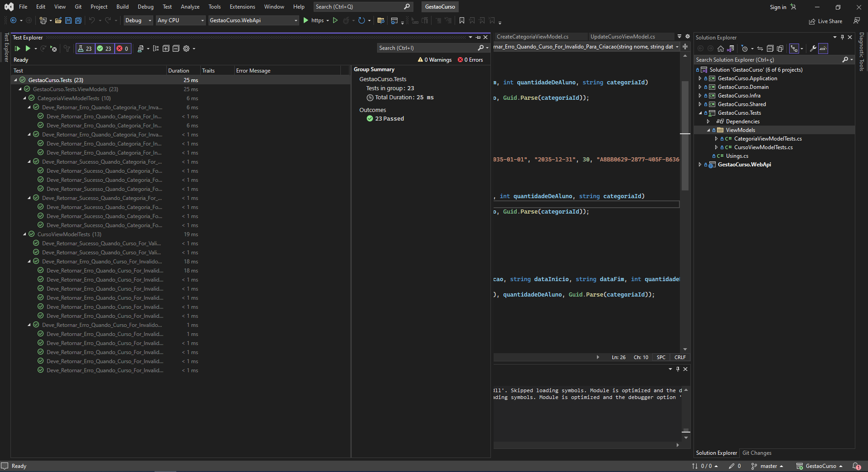868x472 pixels.
Task: Run All Tests in Test Explorer
Action: (x=18, y=49)
